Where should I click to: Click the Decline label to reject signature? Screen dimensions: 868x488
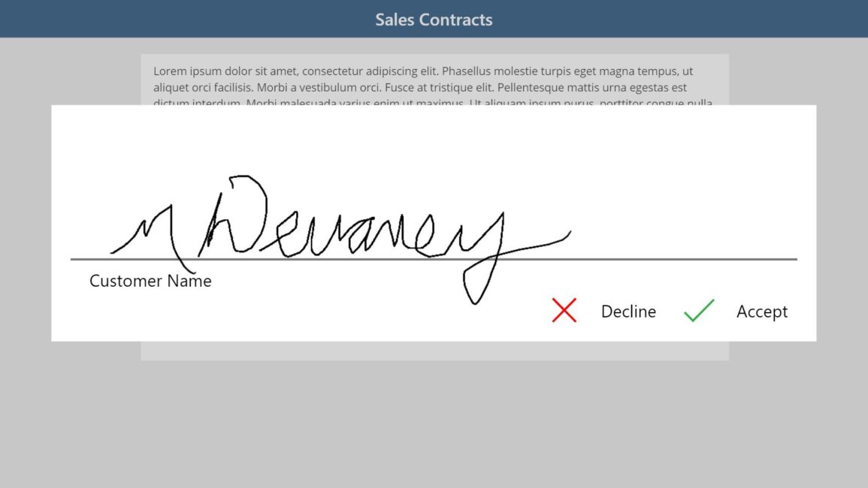pyautogui.click(x=628, y=311)
